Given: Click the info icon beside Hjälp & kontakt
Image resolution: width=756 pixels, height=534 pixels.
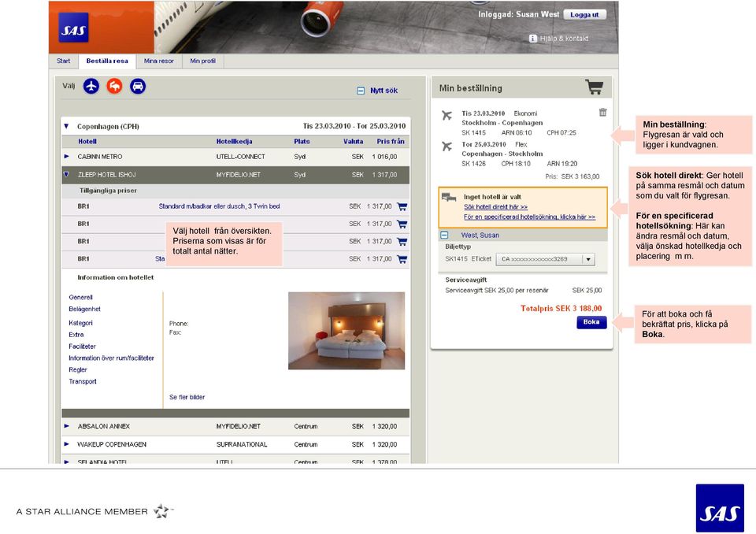Looking at the screenshot, I should [533, 38].
